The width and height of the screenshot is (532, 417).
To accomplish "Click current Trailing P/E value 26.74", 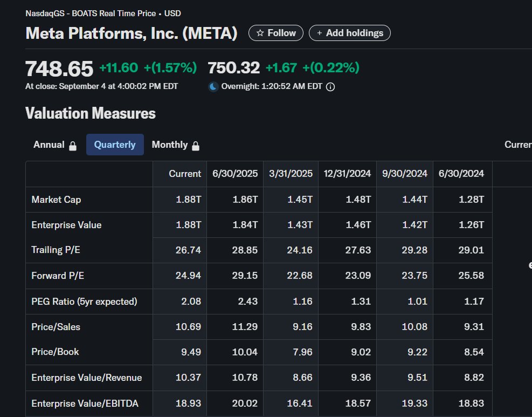I will 188,250.
